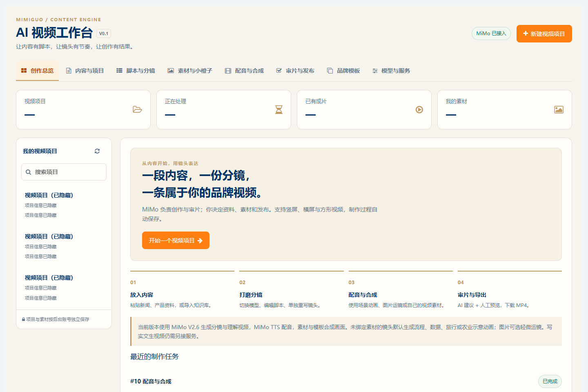Click the hourglass icon in 正在处理 card
The height and width of the screenshot is (392, 588).
[x=279, y=109]
